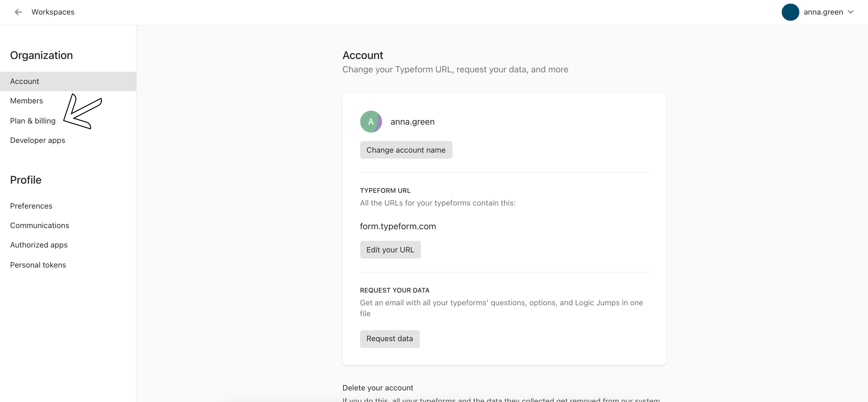Screen dimensions: 868x402
Task: Open the Members section
Action: 27,101
